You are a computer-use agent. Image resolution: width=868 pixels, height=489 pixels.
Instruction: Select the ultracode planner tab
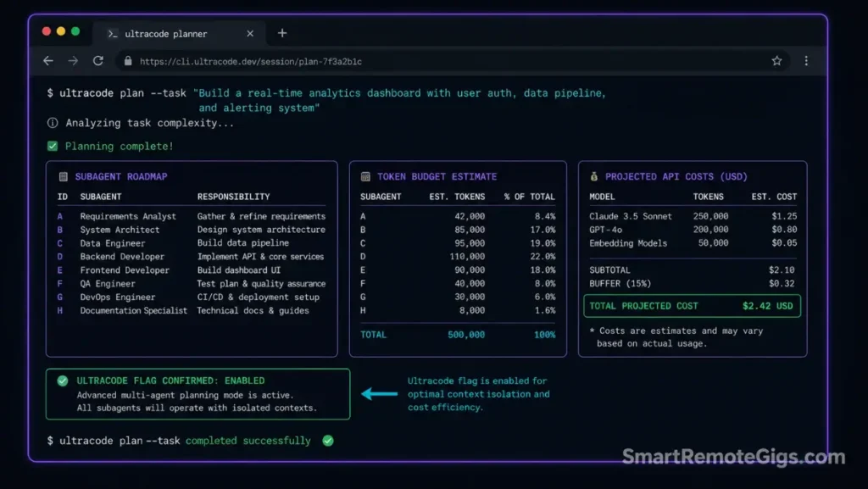tap(180, 34)
